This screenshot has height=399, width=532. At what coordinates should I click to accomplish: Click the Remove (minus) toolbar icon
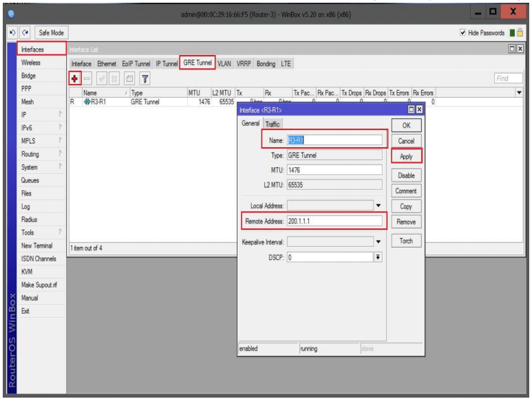87,78
